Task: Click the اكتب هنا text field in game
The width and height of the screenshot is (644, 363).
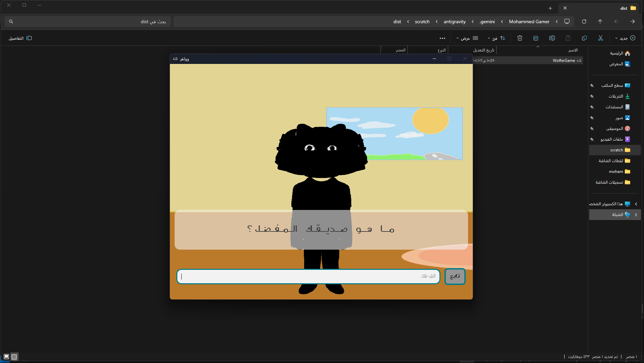Action: coord(308,277)
